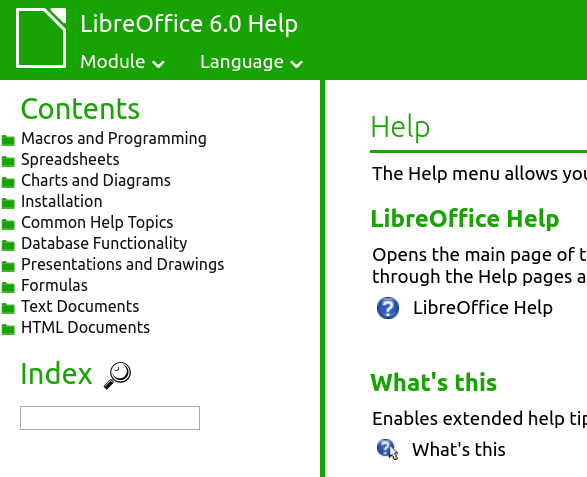Focus the Index search input field
This screenshot has width=587, height=477.
pyautogui.click(x=110, y=418)
